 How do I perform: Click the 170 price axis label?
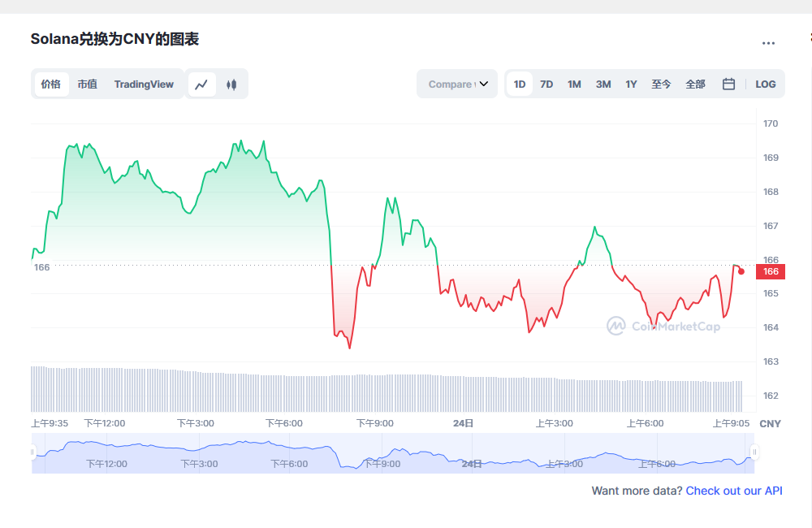click(771, 123)
